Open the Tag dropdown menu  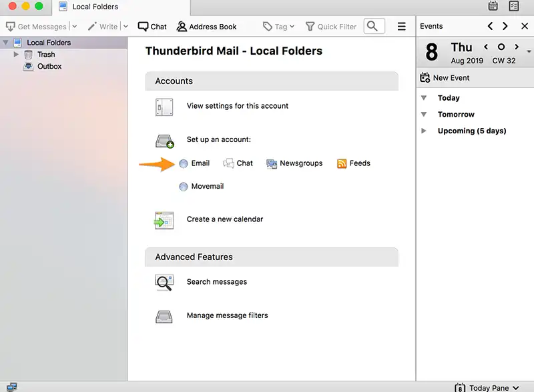278,27
